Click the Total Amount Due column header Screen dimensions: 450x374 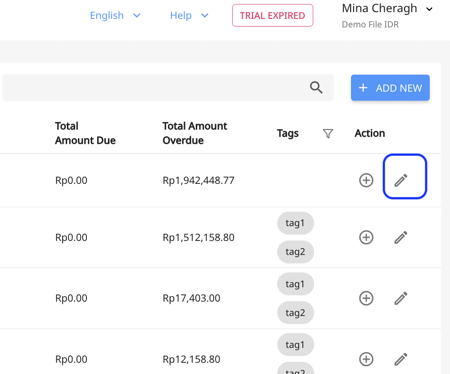click(x=85, y=133)
